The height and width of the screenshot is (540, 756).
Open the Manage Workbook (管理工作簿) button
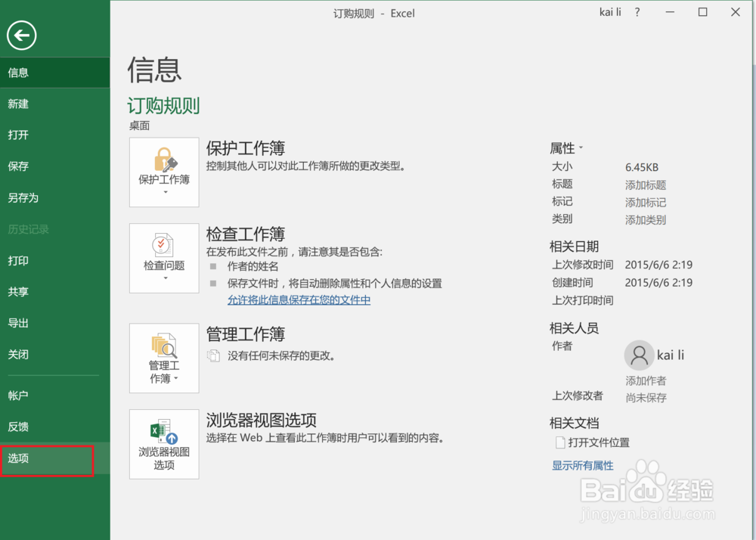point(164,358)
